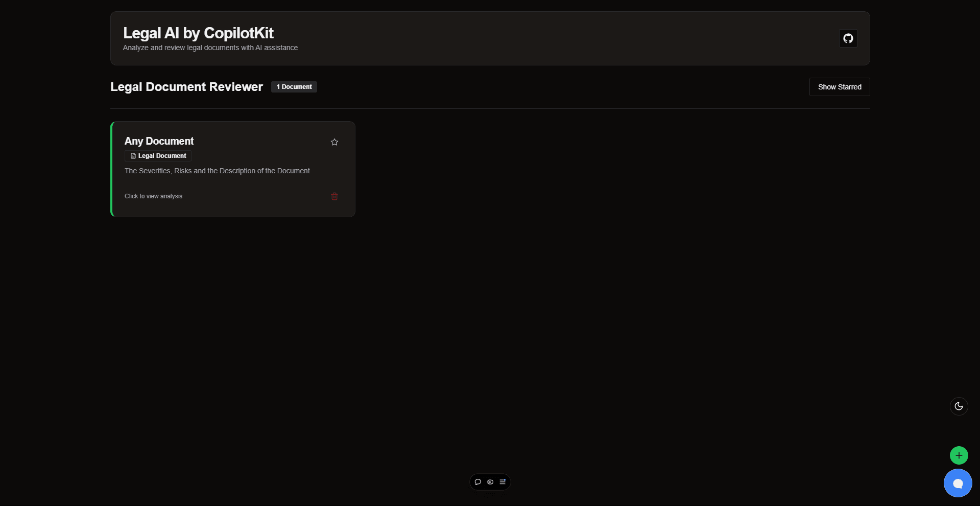This screenshot has height=506, width=980.
Task: Open the Any Document card title
Action: click(159, 141)
